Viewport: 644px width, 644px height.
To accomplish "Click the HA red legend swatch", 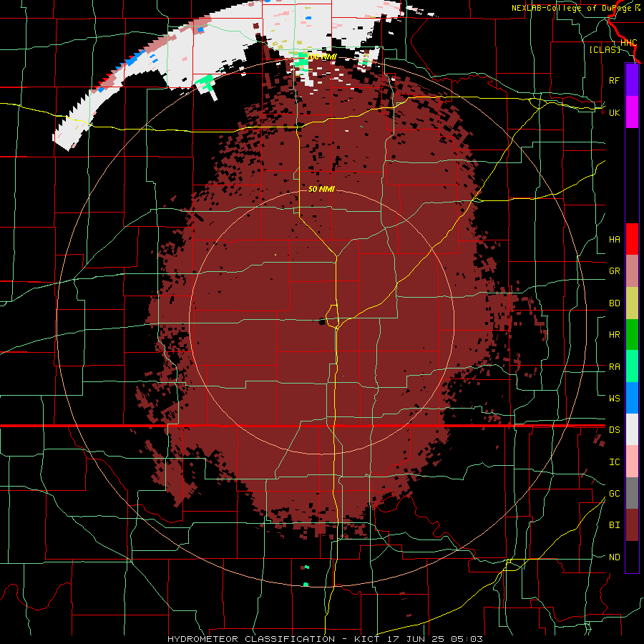I will tap(632, 239).
